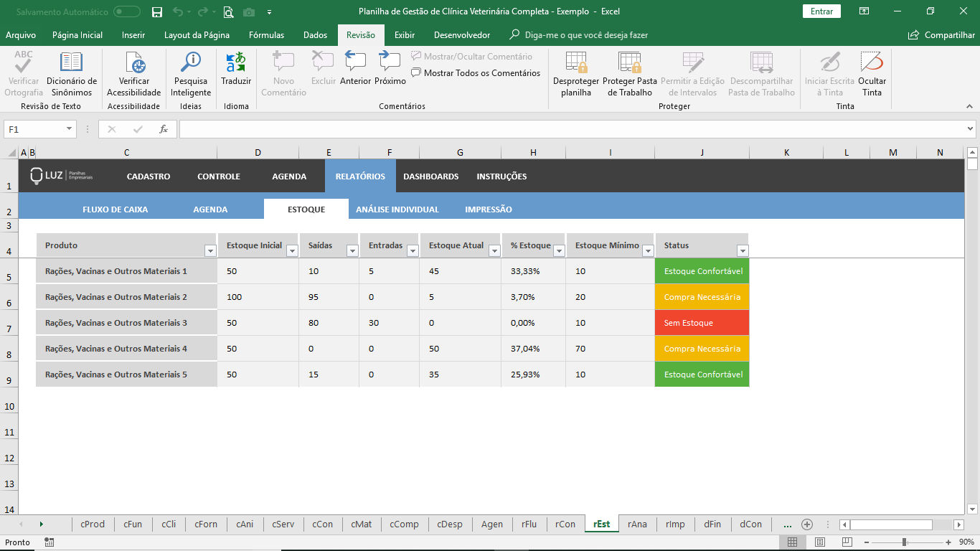Open Entradas column filter dropdown
This screenshot has height=551, width=980.
(x=413, y=250)
